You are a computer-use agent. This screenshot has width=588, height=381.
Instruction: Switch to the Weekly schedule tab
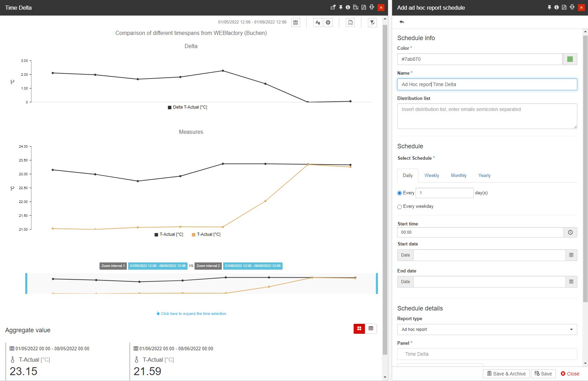[x=431, y=176]
